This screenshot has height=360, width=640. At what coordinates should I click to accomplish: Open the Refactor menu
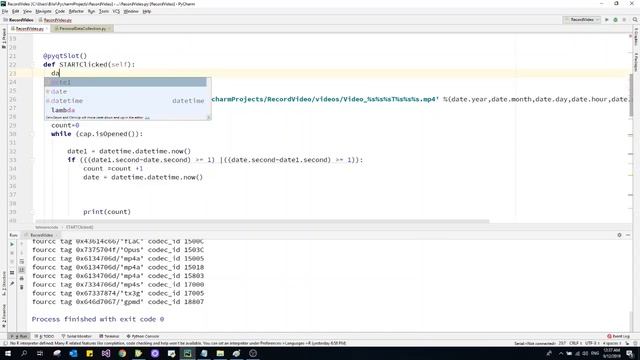[76, 11]
